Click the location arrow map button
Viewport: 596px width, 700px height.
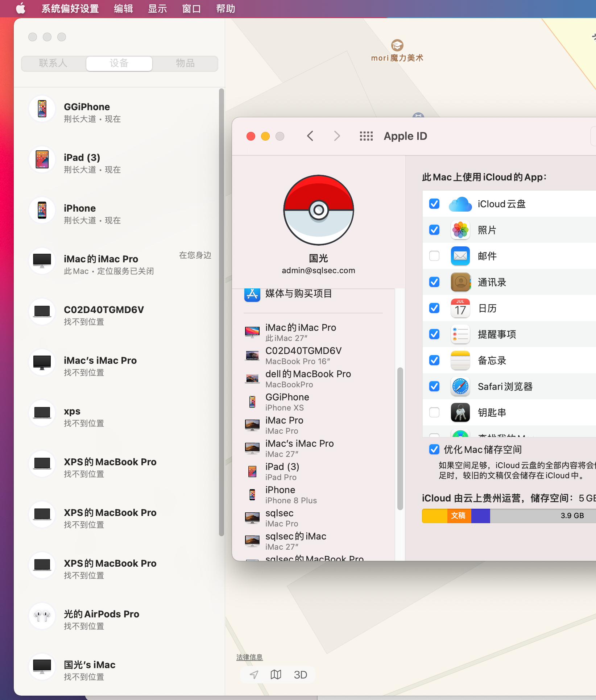(254, 675)
